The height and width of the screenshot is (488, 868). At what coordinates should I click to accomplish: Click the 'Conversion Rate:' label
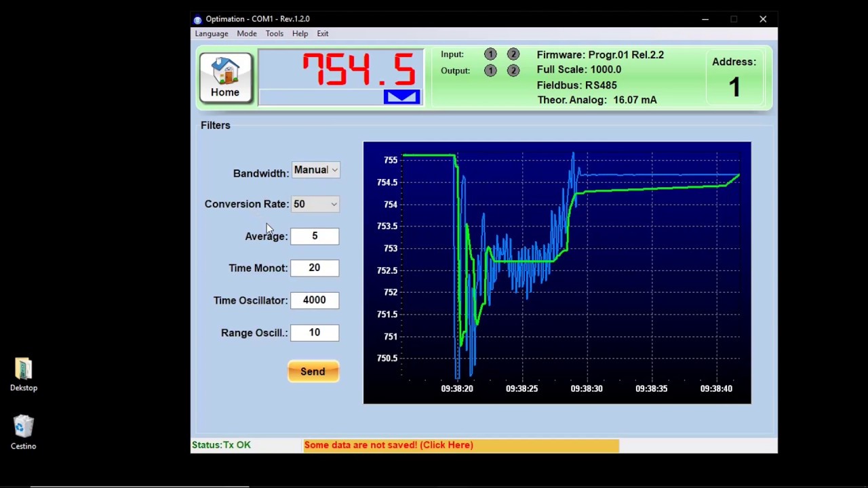click(x=247, y=204)
